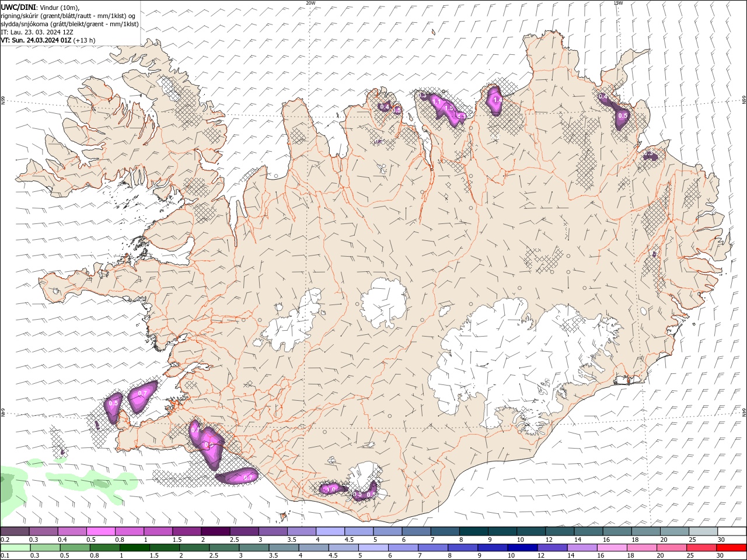
Task: Pick the orchid 0.8 snow-scale swatch
Action: coord(129,531)
